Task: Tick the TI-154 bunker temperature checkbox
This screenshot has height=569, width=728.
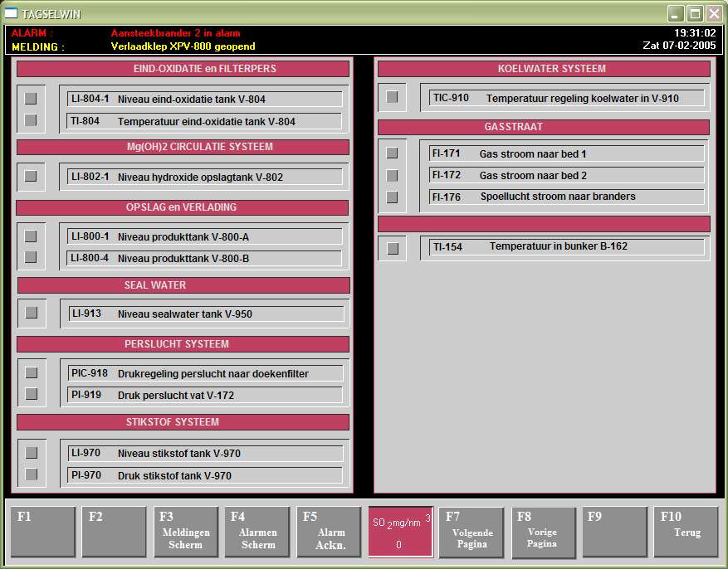Action: tap(393, 248)
